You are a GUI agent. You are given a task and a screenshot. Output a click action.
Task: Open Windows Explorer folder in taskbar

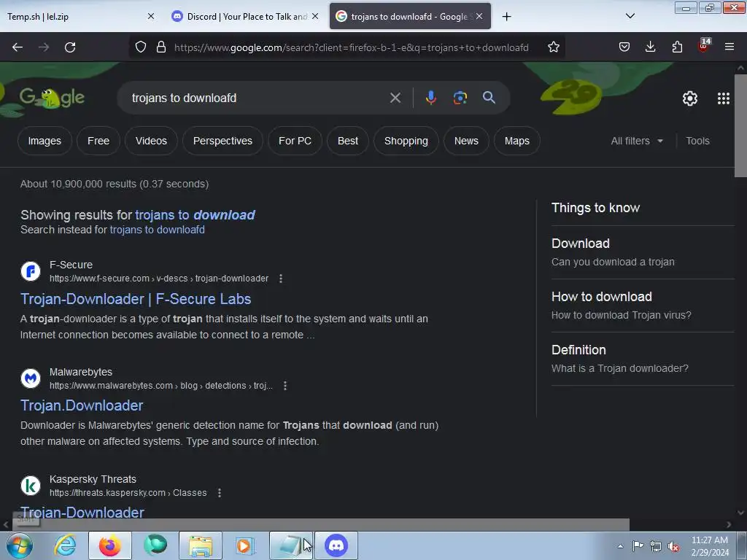pos(201,545)
